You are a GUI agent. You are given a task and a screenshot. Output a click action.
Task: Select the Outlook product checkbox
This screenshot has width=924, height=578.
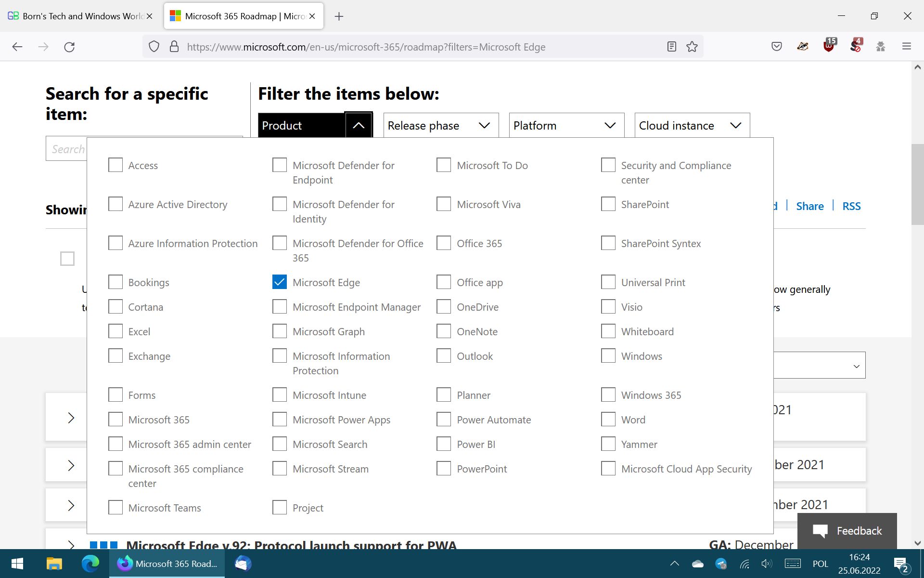tap(444, 355)
